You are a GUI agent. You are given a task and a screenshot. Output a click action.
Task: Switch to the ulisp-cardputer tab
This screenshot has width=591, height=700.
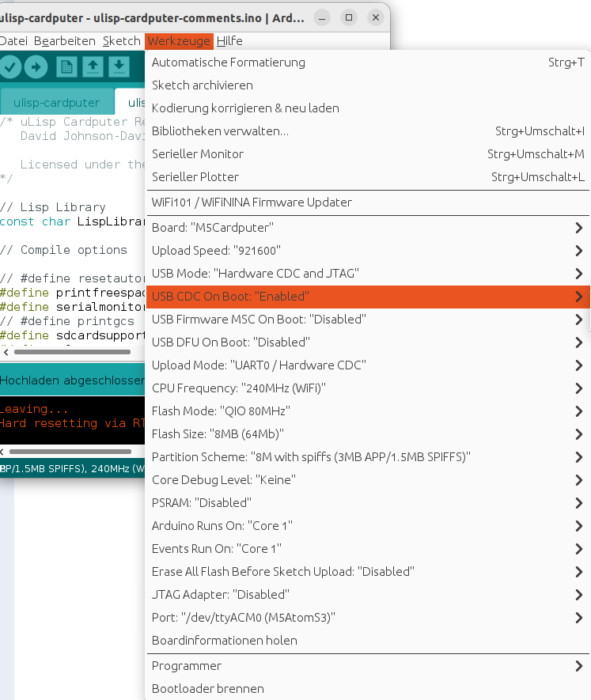[x=56, y=103]
